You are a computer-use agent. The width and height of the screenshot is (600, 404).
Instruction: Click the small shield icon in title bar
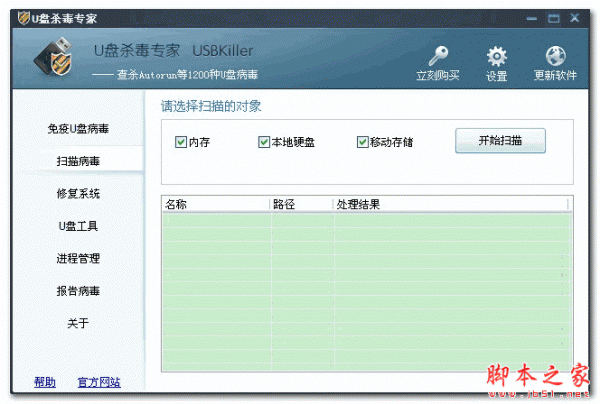click(24, 18)
